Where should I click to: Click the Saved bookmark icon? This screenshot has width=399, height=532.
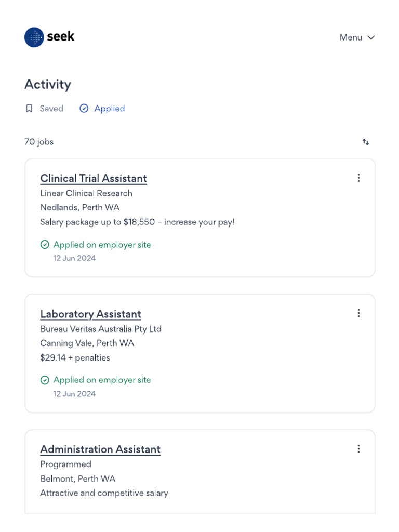coord(29,109)
